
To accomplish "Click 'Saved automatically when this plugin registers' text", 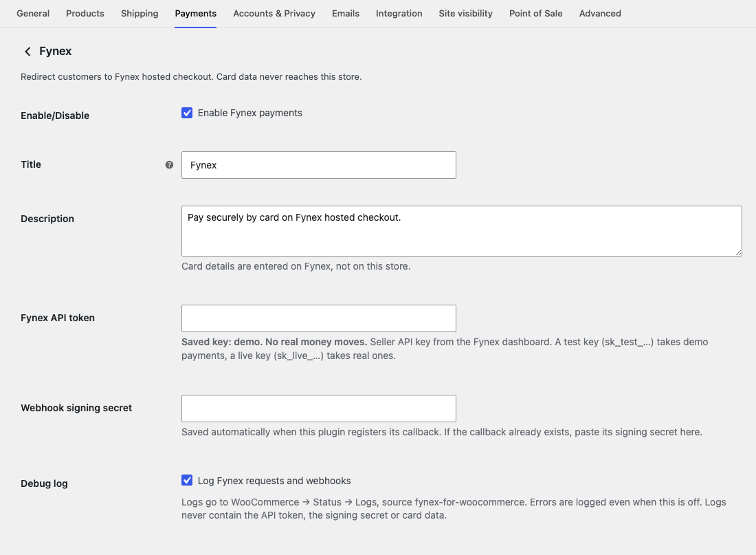I will click(x=442, y=432).
